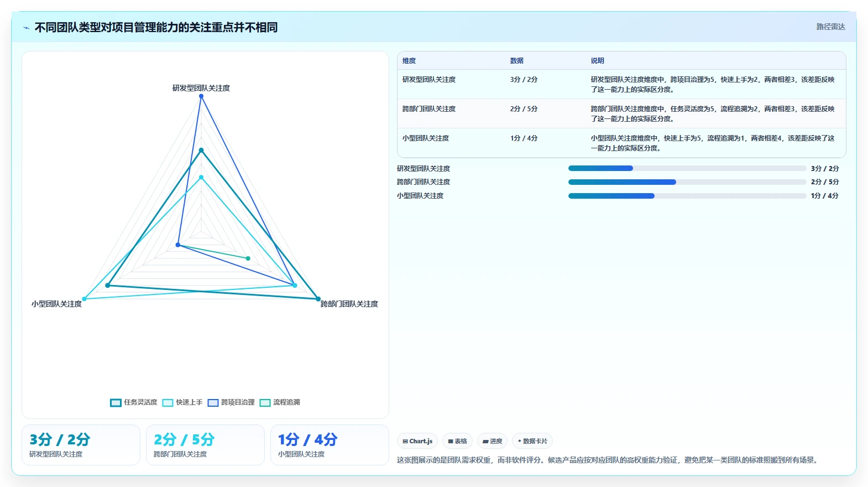Click the 数据 column header
This screenshot has height=487, width=868.
coord(517,61)
